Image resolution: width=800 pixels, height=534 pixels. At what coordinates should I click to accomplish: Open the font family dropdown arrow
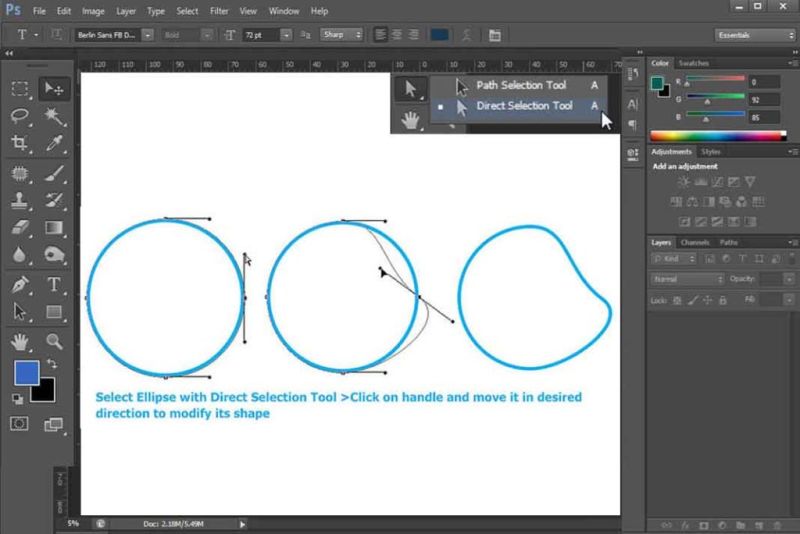(147, 35)
